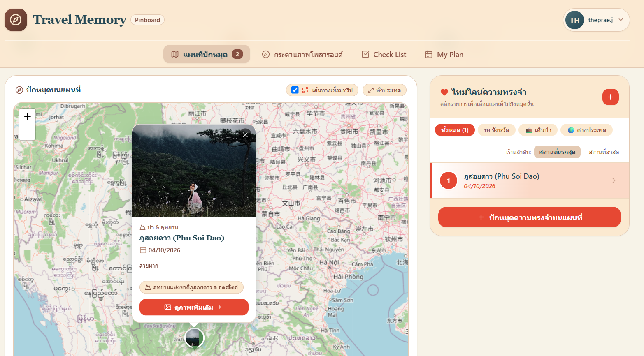Toggle the เส้นทางเชื่อมทริป checkbox
This screenshot has height=356, width=644.
point(295,90)
